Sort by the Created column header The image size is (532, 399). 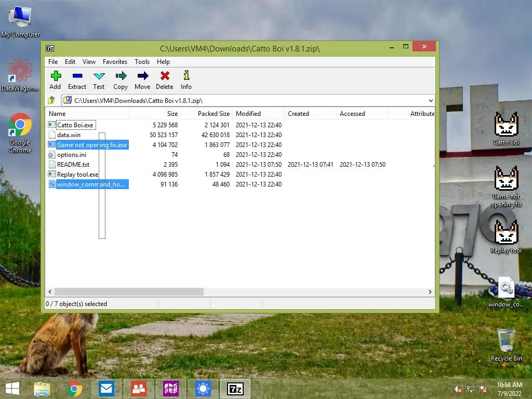(x=311, y=114)
